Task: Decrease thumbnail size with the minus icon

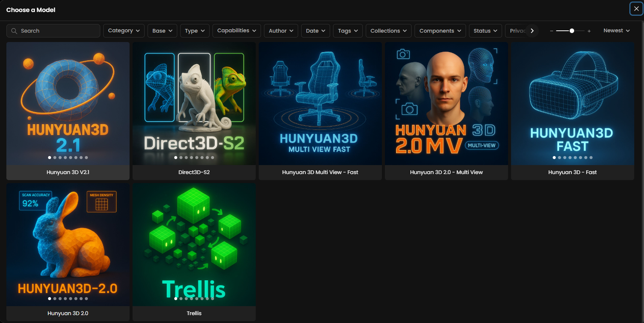Action: click(551, 31)
